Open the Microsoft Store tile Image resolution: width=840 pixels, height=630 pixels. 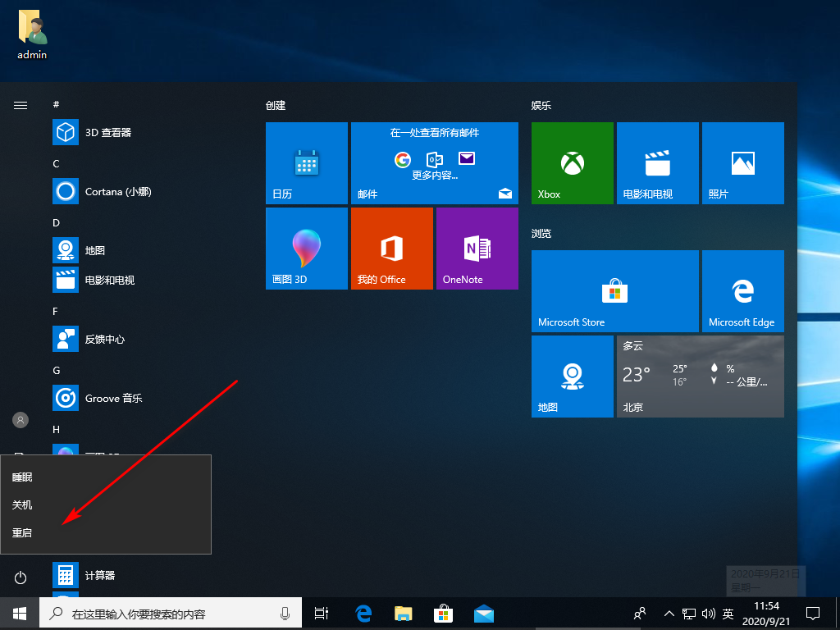tap(614, 291)
